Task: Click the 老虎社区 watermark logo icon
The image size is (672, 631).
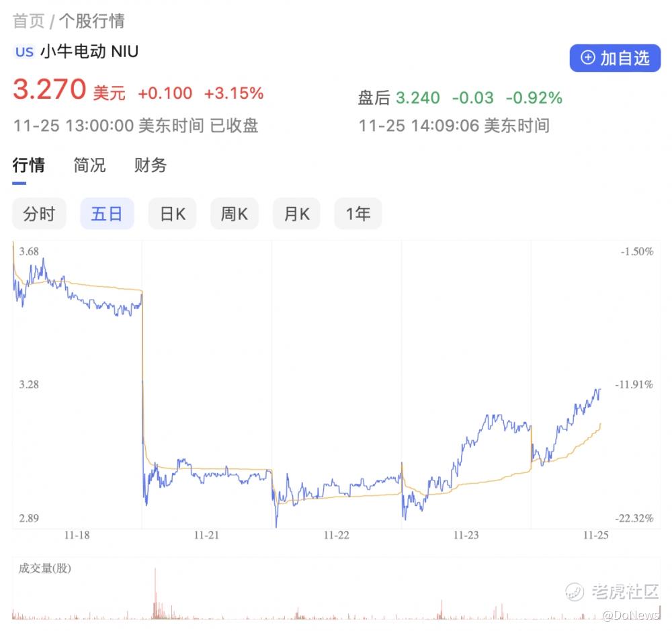Action: click(575, 591)
